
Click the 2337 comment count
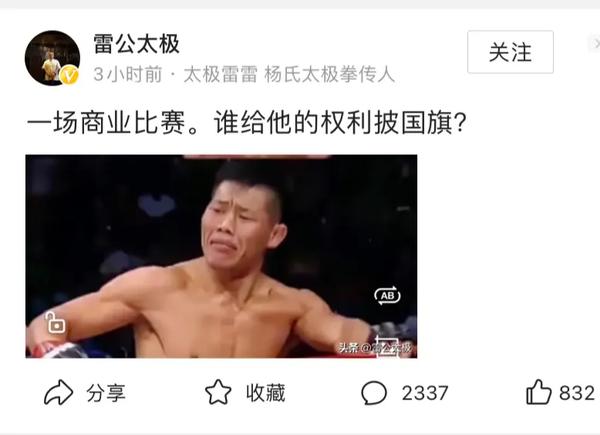[x=425, y=393]
